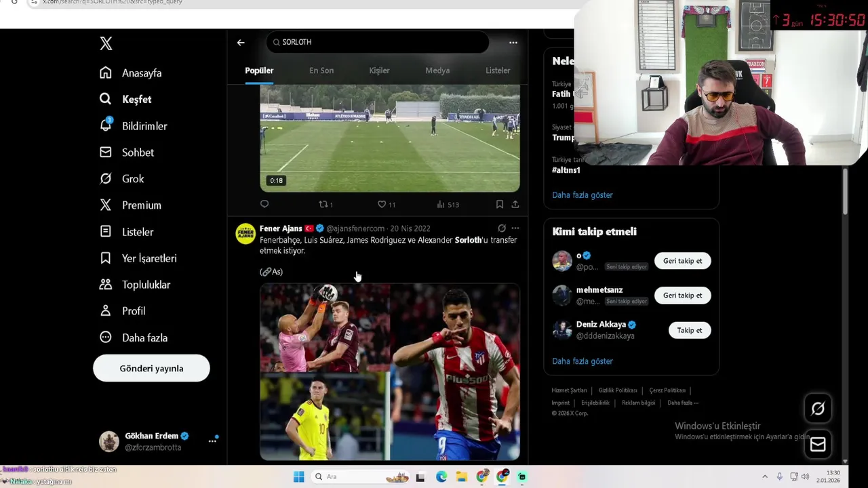Open post date 20 Nis 2022

[x=410, y=228]
